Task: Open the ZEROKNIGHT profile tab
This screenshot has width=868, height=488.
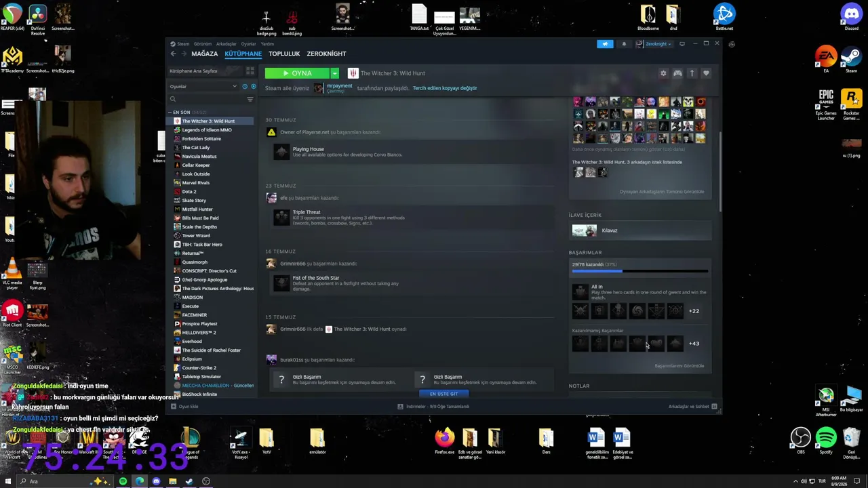Action: coord(326,54)
